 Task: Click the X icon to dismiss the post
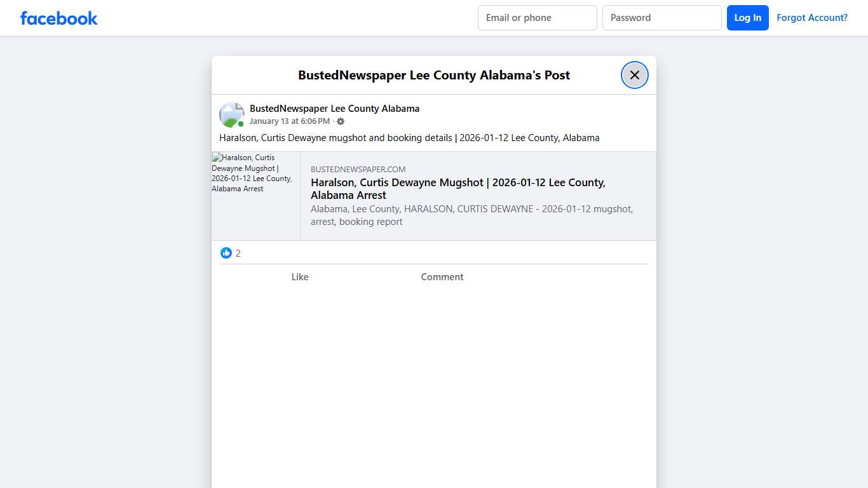(x=634, y=74)
